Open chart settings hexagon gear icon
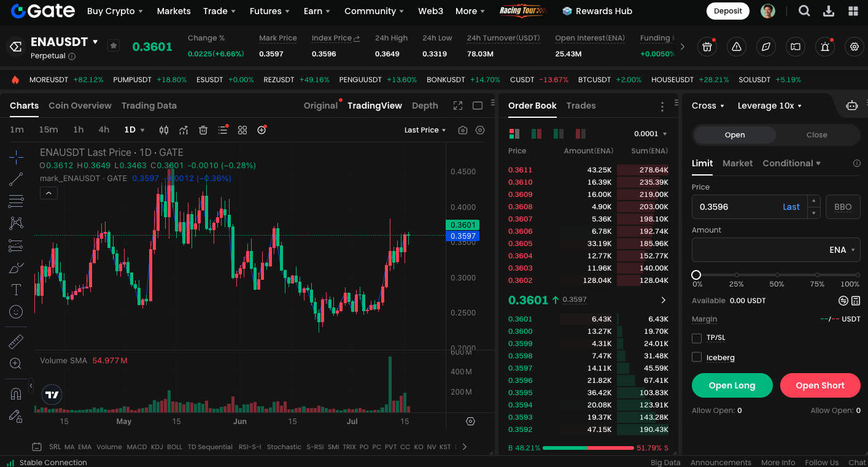868x467 pixels. (480, 130)
